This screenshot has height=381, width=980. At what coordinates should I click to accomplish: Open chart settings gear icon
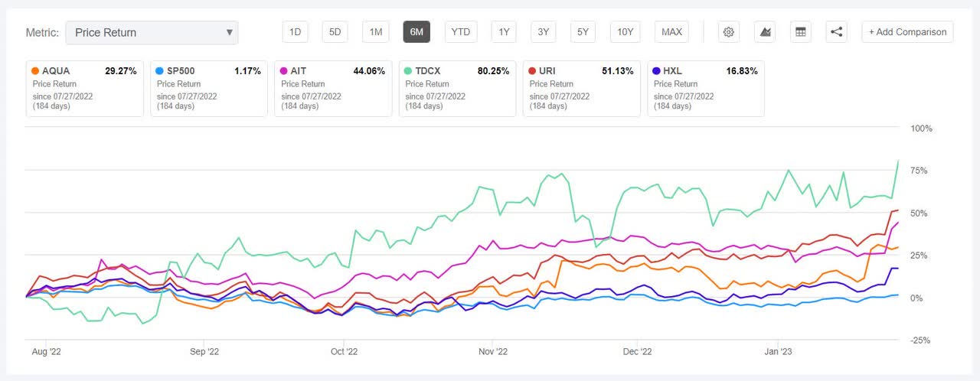click(729, 31)
